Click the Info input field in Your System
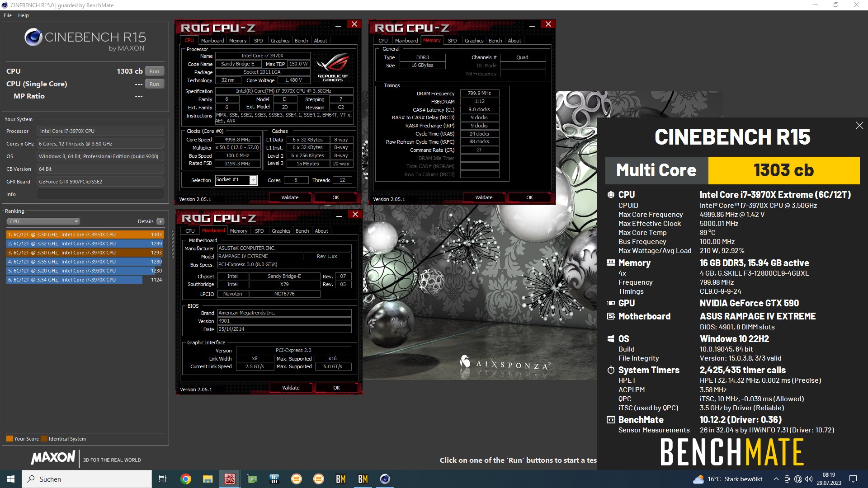The width and height of the screenshot is (868, 488). click(100, 194)
